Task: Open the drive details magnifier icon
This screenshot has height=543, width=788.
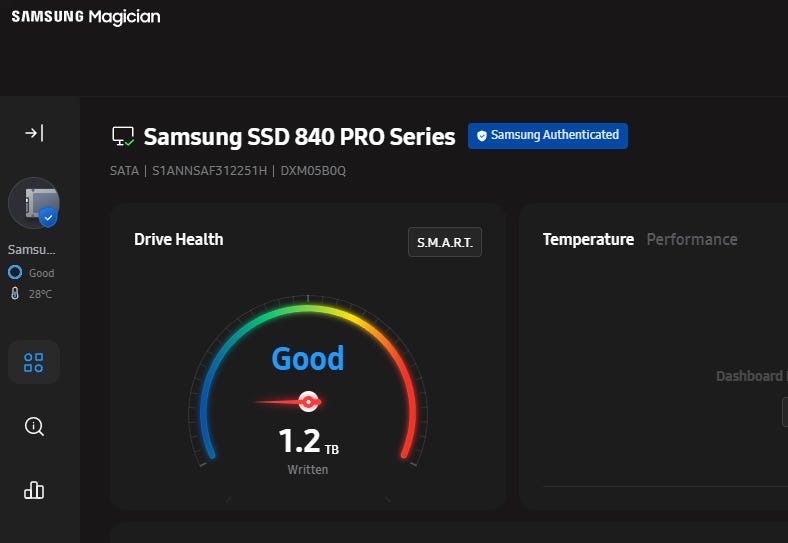Action: coord(34,426)
